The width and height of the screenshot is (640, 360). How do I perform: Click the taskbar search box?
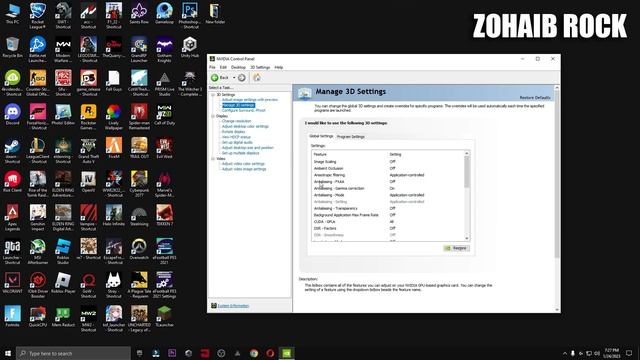(73, 353)
